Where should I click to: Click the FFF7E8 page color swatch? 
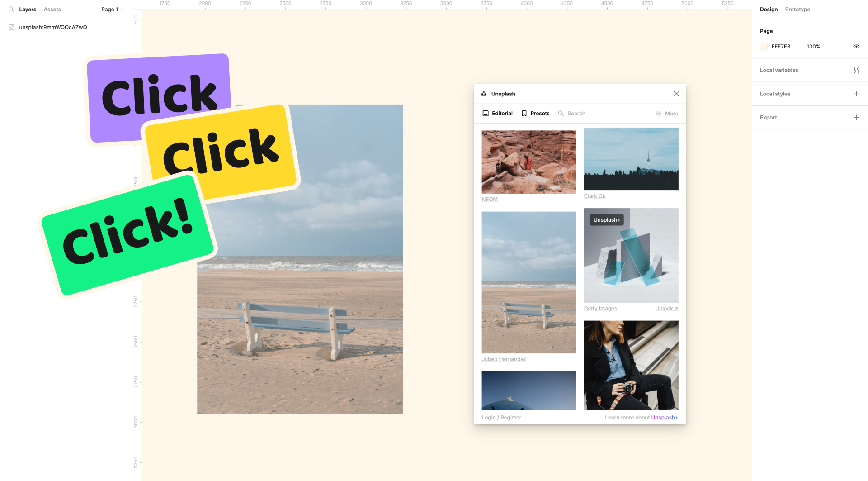pyautogui.click(x=764, y=47)
